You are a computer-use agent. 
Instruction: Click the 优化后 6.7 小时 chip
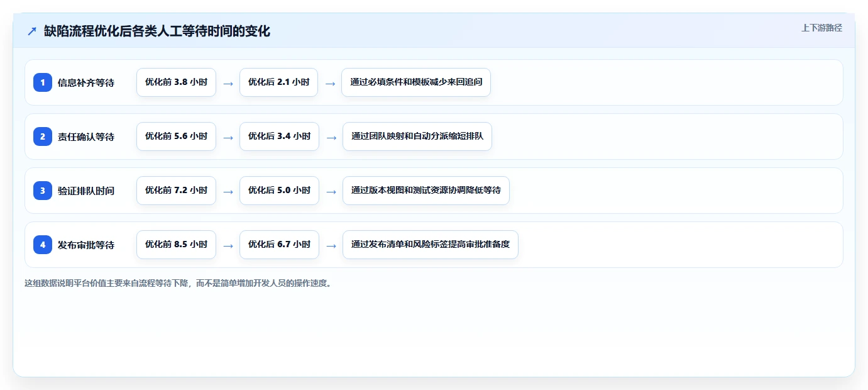click(279, 245)
